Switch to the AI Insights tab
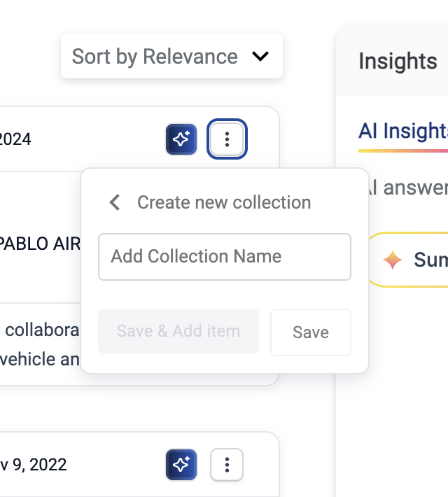The image size is (448, 497). tap(403, 131)
